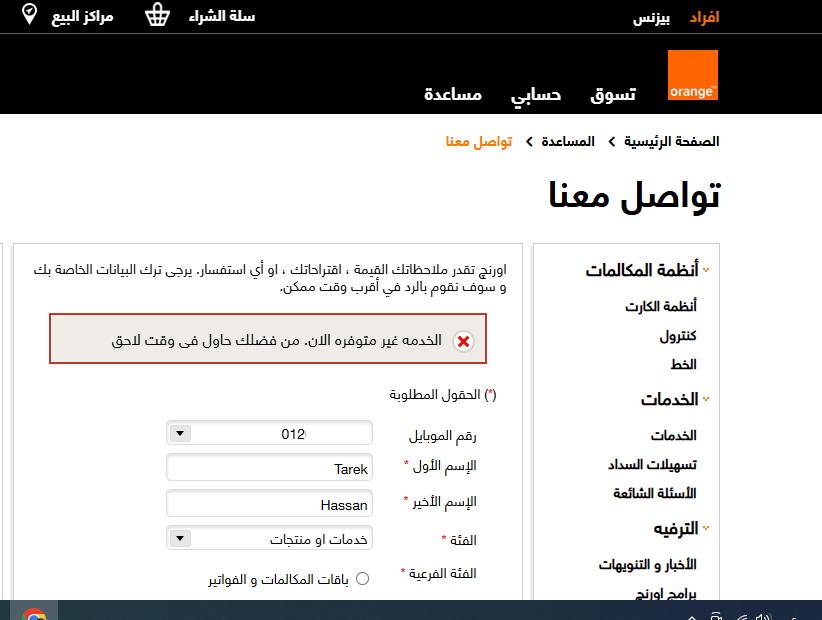Open the تسوق menu
This screenshot has height=620, width=822.
[x=613, y=94]
